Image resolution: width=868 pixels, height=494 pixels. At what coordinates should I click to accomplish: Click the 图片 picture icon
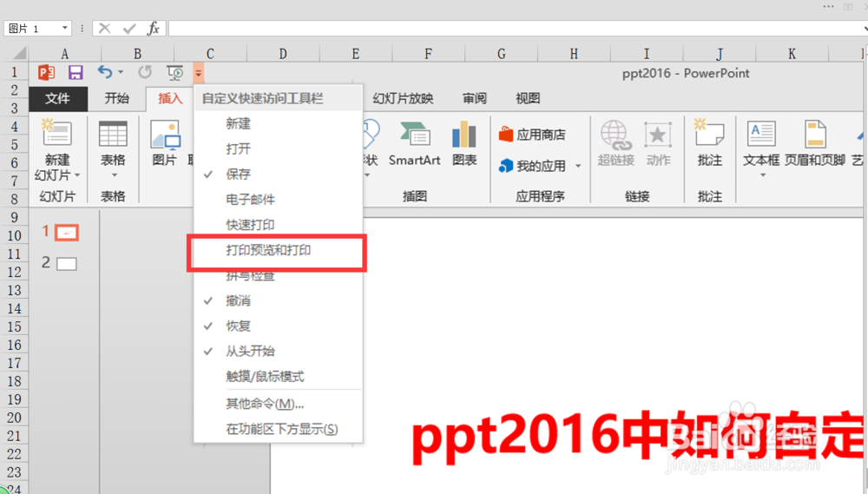tap(165, 135)
